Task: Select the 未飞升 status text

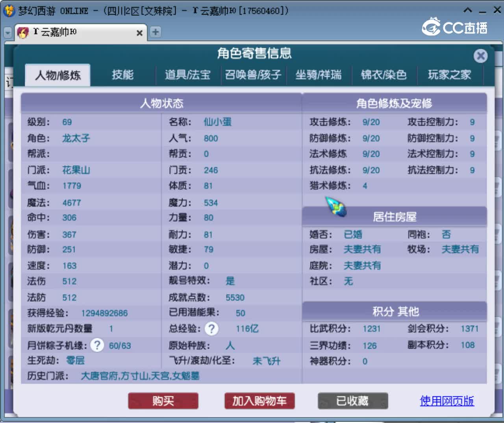Action: tap(267, 361)
